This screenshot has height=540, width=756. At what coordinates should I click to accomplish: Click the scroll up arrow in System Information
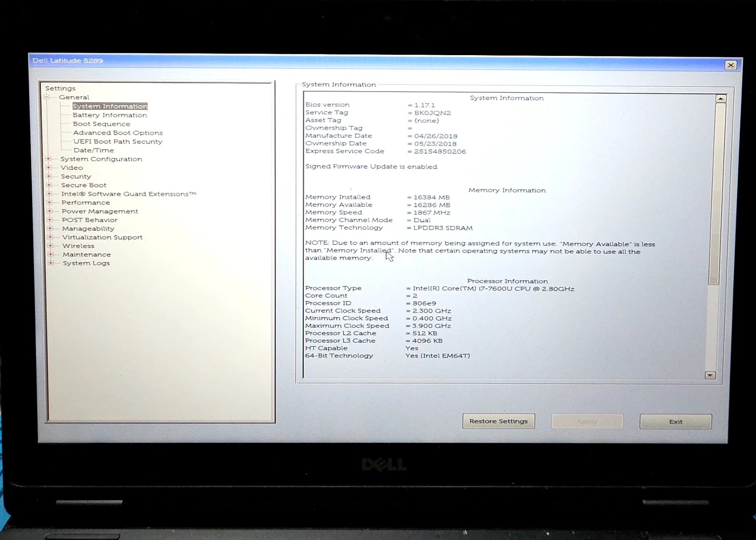point(721,98)
